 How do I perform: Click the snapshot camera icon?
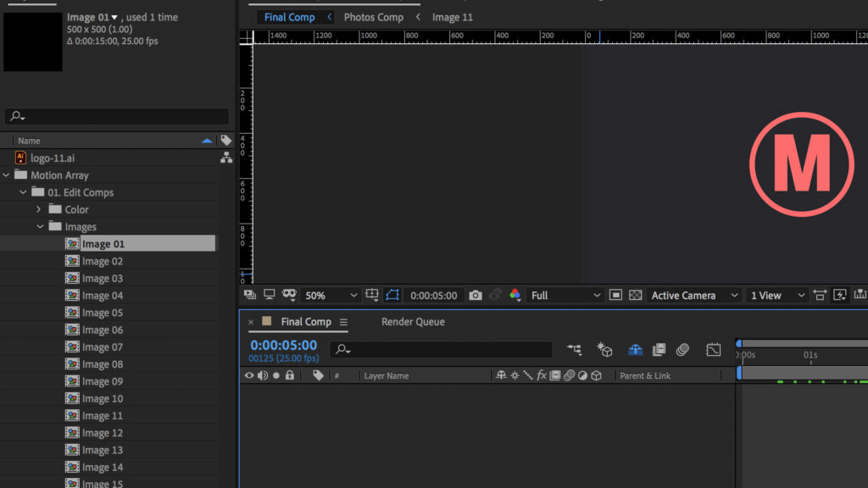click(476, 296)
